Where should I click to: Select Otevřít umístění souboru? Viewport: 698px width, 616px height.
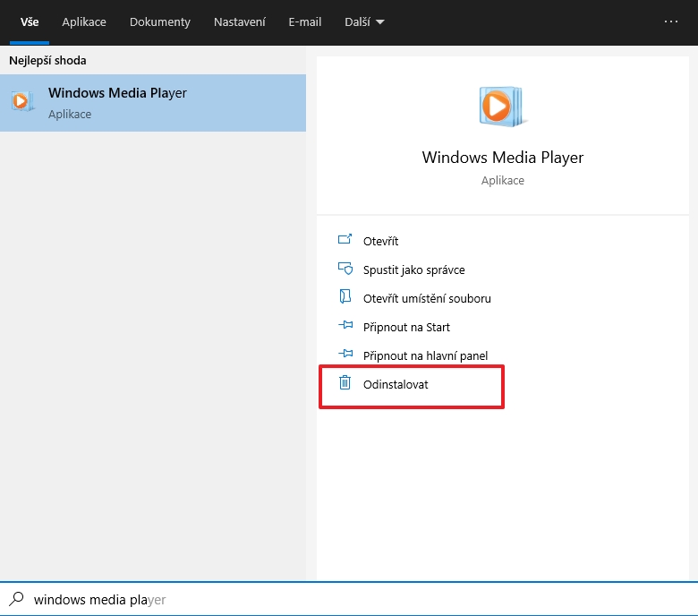pos(427,298)
